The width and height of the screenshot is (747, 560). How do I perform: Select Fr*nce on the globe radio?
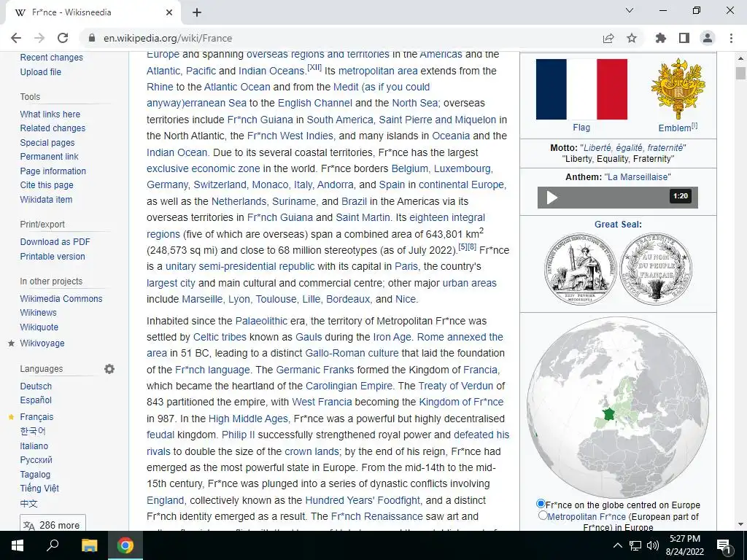point(541,503)
